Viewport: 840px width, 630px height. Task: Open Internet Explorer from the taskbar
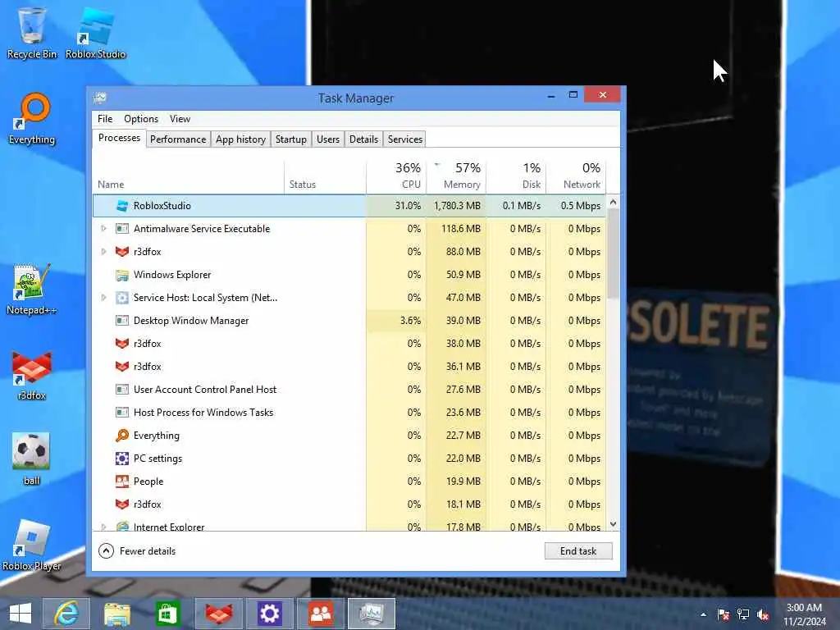66,614
